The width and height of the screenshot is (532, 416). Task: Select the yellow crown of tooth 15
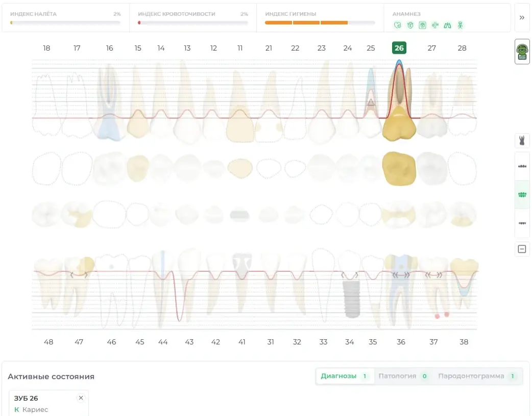[x=138, y=124]
